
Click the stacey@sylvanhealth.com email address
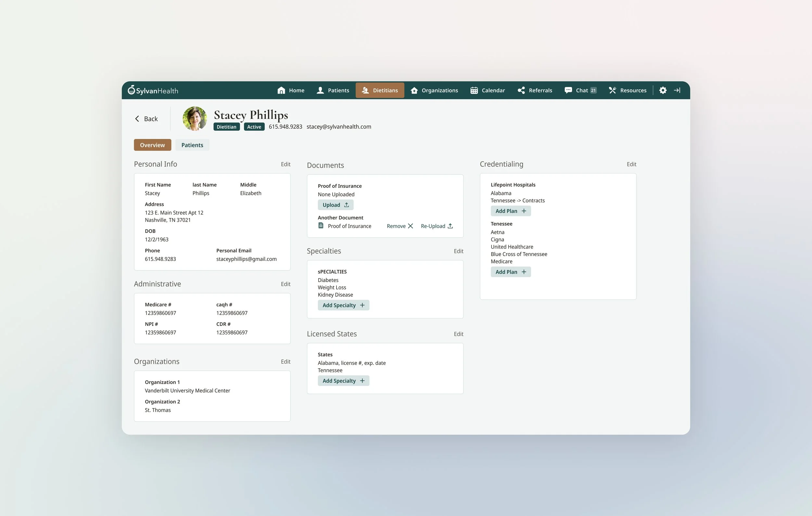coord(338,127)
